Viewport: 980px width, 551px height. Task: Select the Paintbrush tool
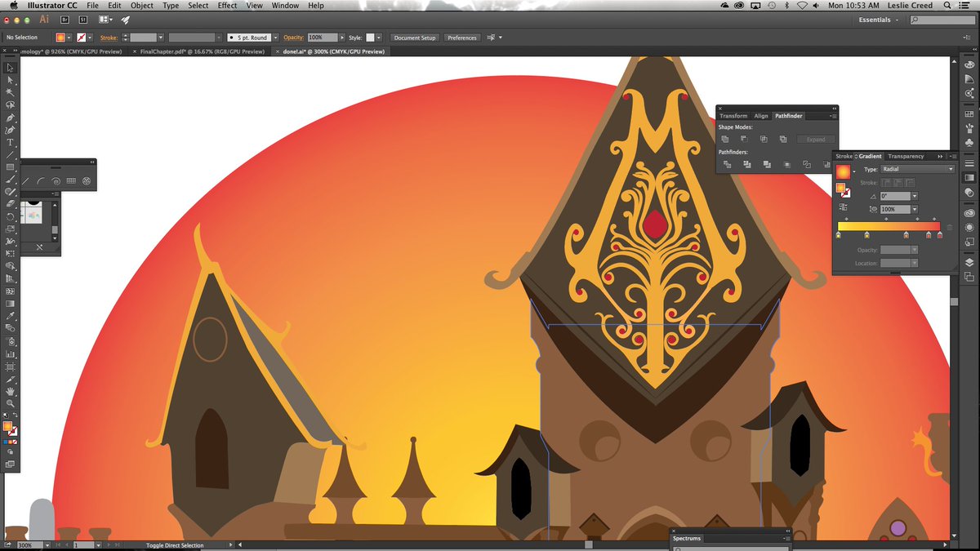click(x=11, y=180)
